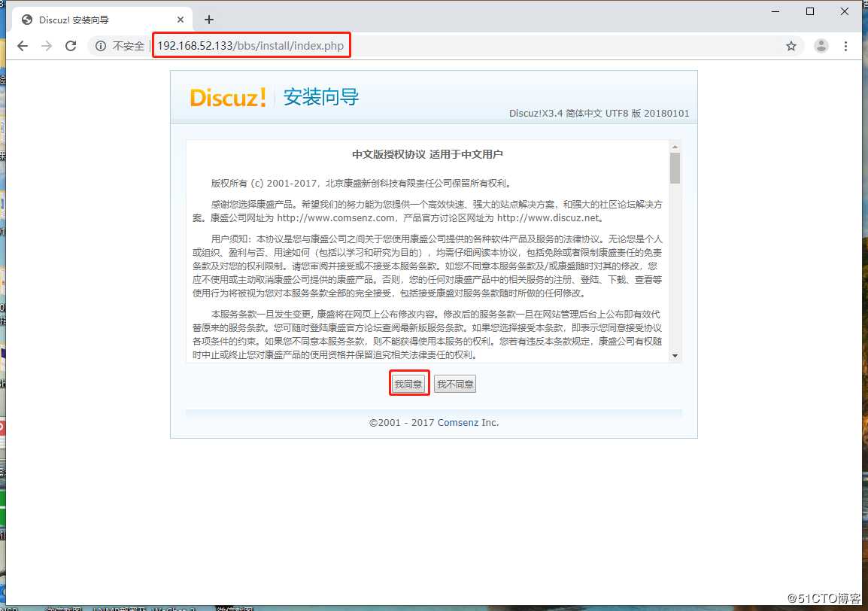Click the http://www.comsenz.com text
This screenshot has width=868, height=611.
(x=335, y=218)
